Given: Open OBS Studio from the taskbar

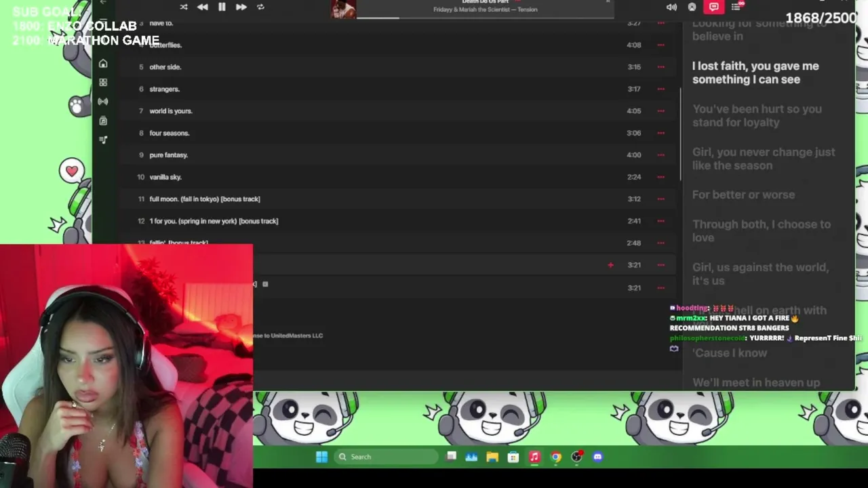Looking at the screenshot, I should click(576, 457).
